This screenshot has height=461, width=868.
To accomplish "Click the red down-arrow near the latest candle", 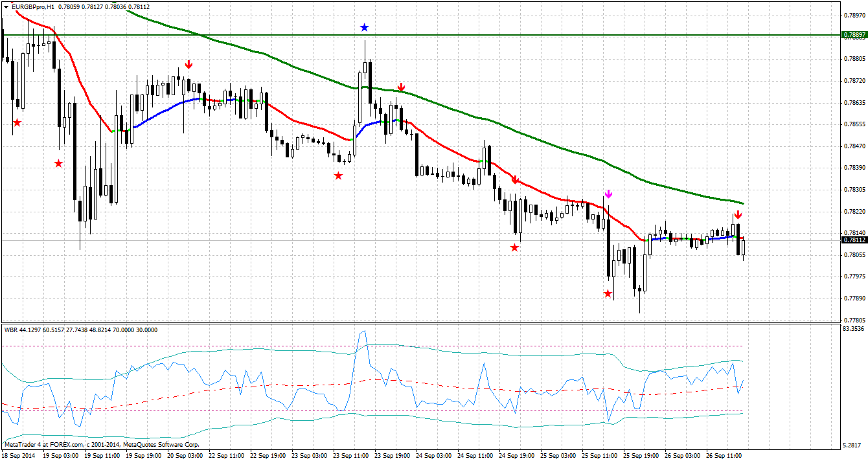I will pos(738,213).
